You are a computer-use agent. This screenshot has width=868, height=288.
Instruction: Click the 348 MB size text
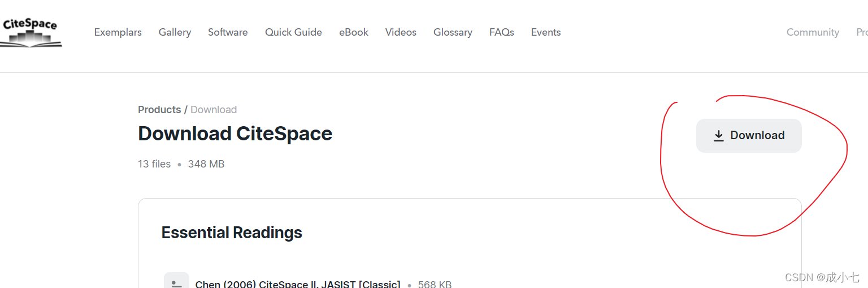(x=206, y=164)
